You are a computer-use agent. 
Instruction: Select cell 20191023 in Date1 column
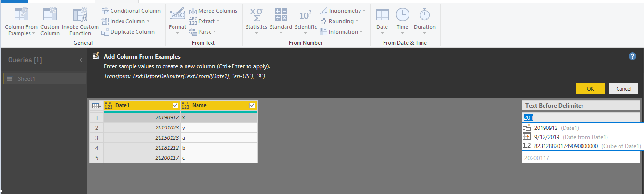pos(142,128)
